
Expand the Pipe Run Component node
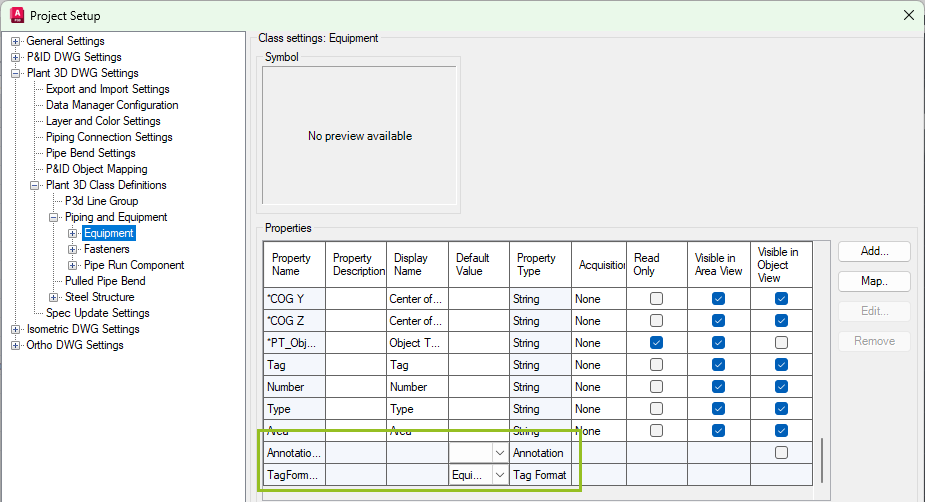(72, 265)
